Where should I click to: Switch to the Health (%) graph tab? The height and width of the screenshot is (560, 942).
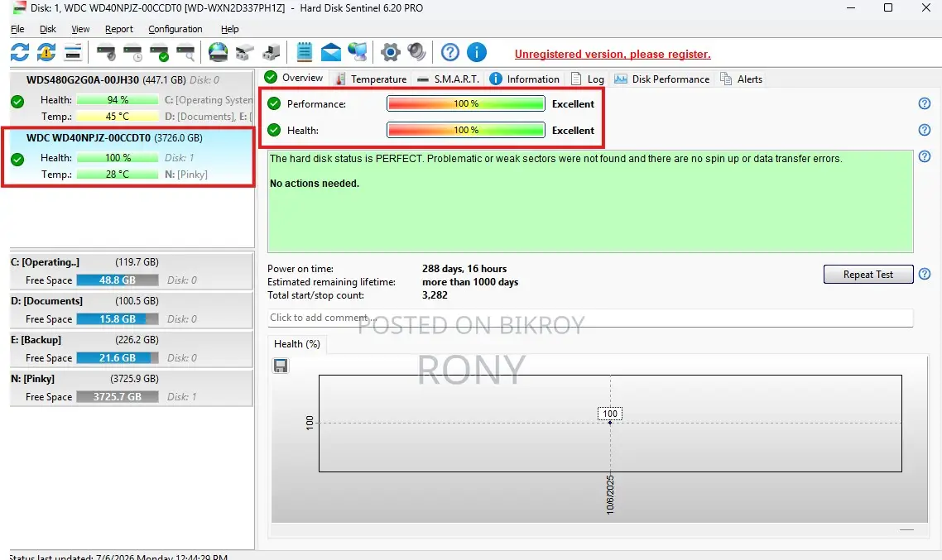click(297, 344)
